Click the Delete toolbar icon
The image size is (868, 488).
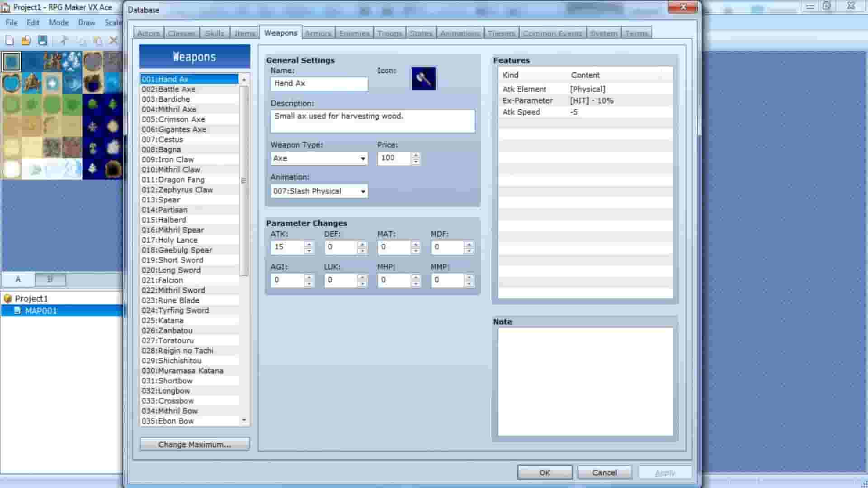click(x=113, y=41)
